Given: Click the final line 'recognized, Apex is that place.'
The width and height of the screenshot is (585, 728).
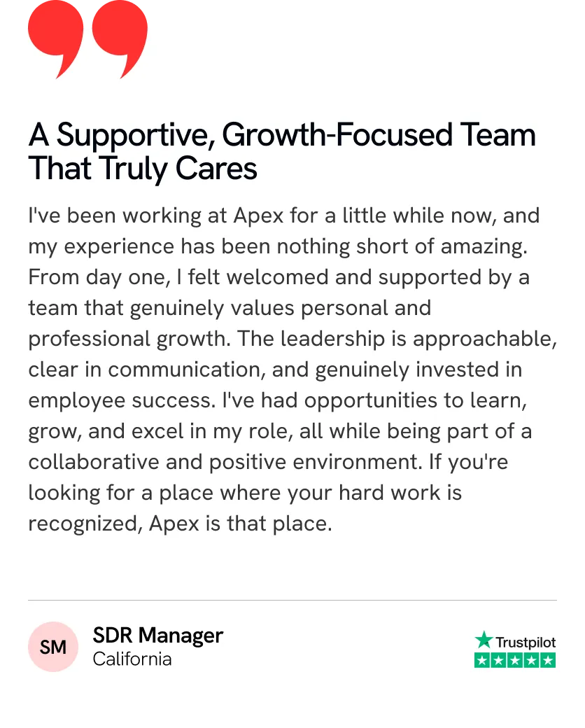Looking at the screenshot, I should [x=180, y=524].
